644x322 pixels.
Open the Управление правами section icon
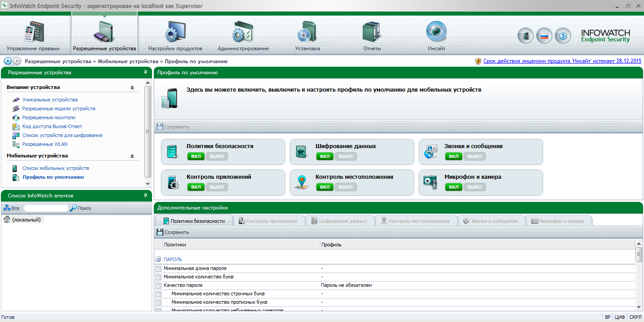tap(32, 32)
